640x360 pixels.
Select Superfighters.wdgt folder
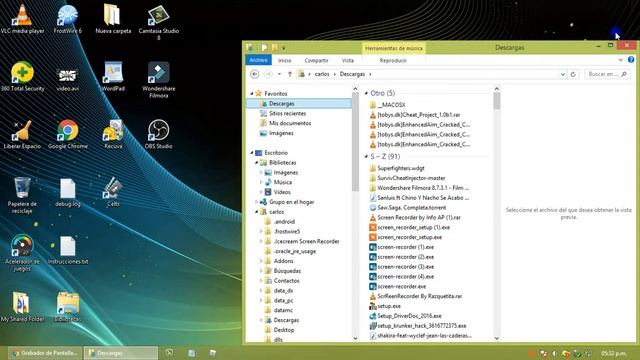pos(401,168)
